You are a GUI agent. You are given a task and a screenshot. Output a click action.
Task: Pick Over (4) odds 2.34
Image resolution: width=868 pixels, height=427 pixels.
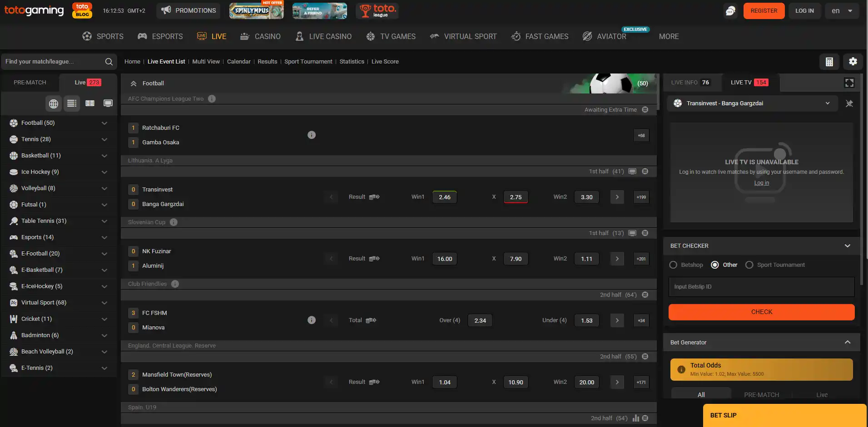(480, 320)
